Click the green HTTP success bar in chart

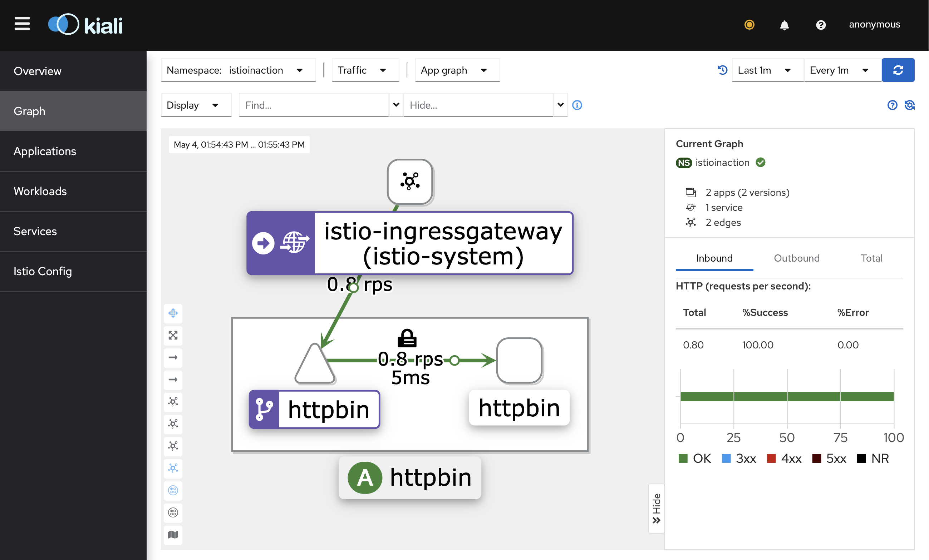[x=787, y=396]
